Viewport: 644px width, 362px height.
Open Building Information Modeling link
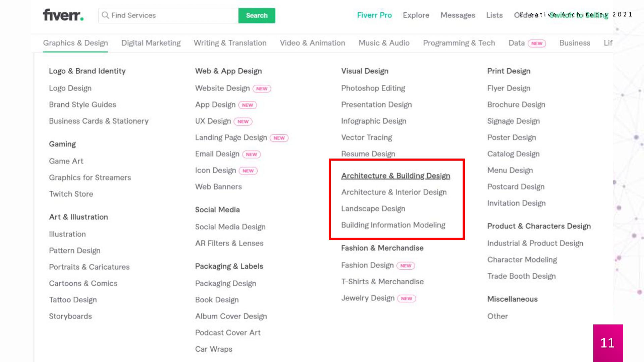[x=393, y=225]
